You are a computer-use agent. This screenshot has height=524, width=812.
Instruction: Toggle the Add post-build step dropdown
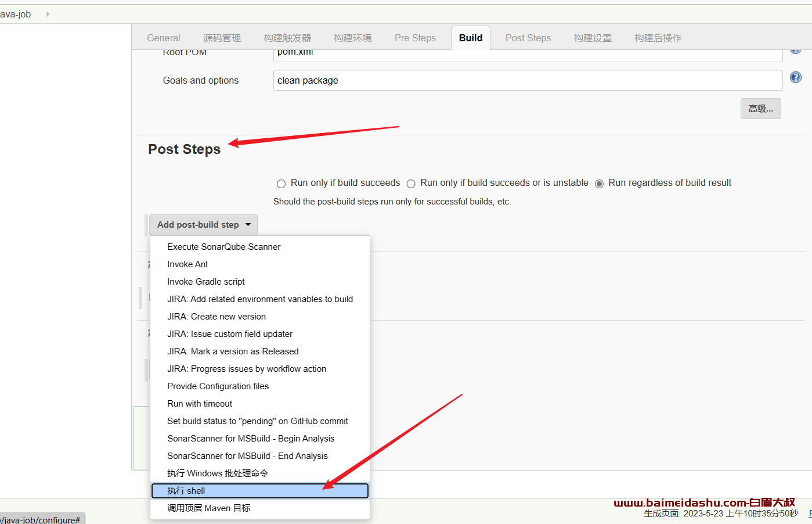203,225
